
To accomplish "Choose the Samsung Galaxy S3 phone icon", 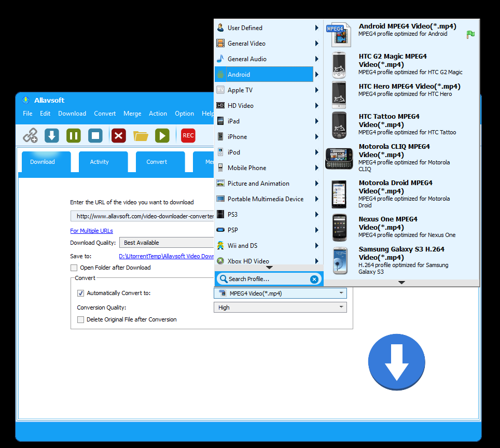I will (340, 260).
